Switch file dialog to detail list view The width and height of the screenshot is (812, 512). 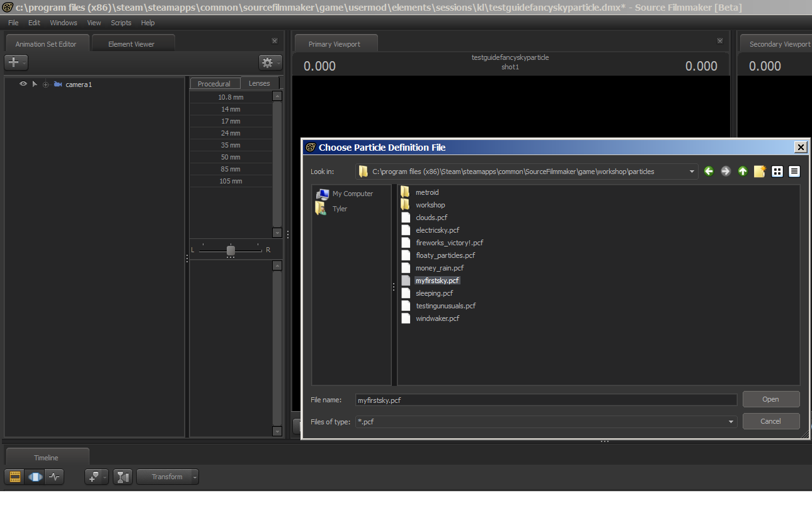click(794, 171)
